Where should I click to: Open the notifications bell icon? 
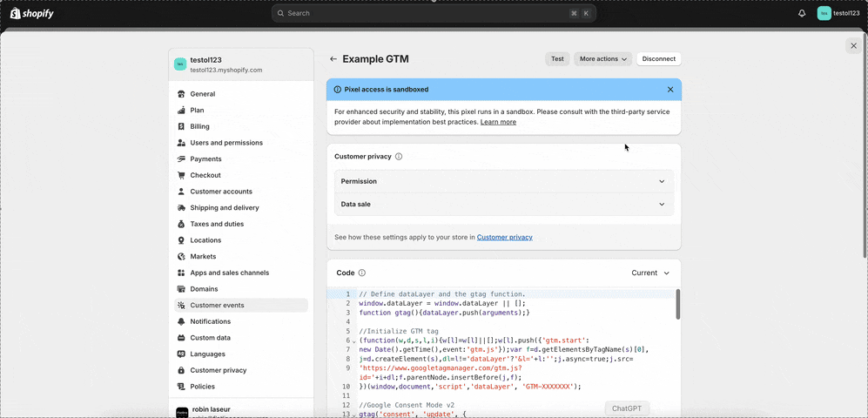tap(802, 13)
